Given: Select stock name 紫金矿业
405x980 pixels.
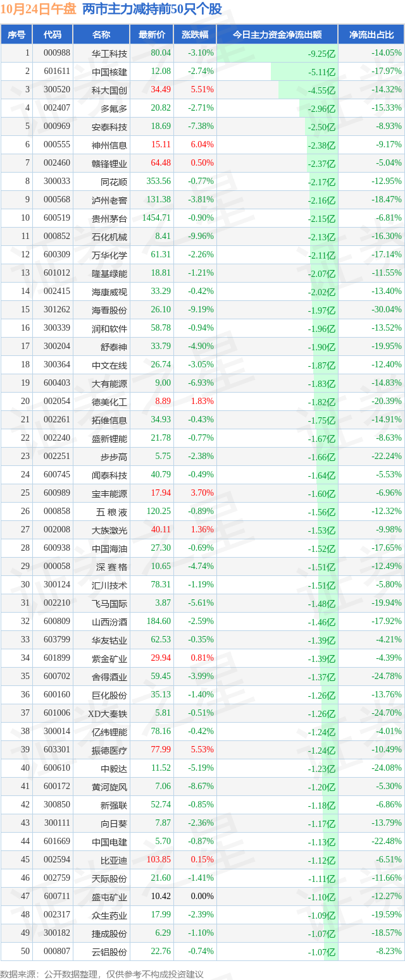Looking at the screenshot, I should 109,658.
